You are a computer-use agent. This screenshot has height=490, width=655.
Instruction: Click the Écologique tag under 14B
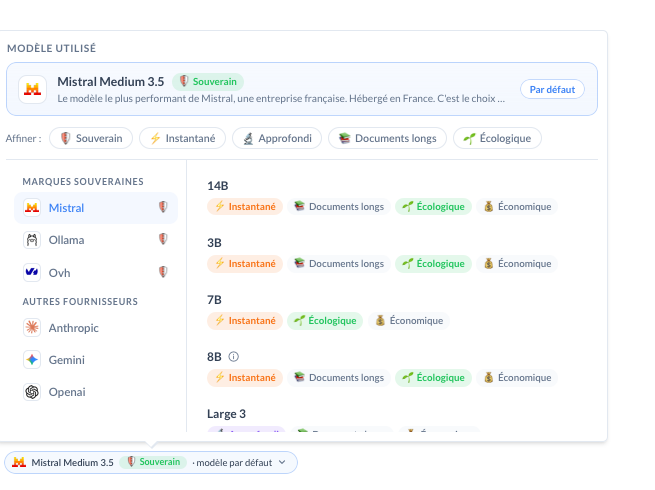point(433,206)
